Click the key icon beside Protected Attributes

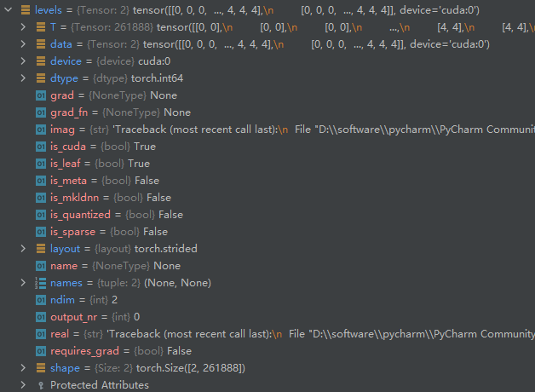point(41,385)
